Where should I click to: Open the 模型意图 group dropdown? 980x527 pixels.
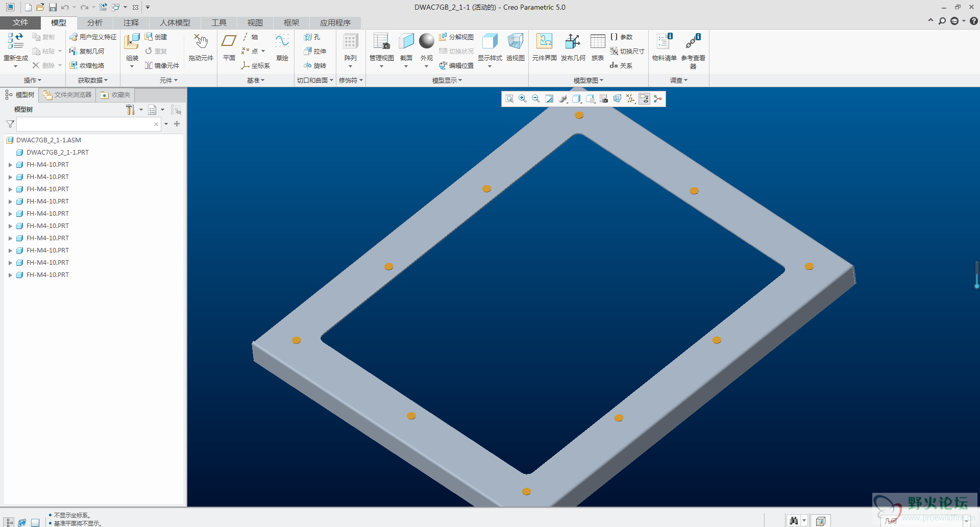589,80
